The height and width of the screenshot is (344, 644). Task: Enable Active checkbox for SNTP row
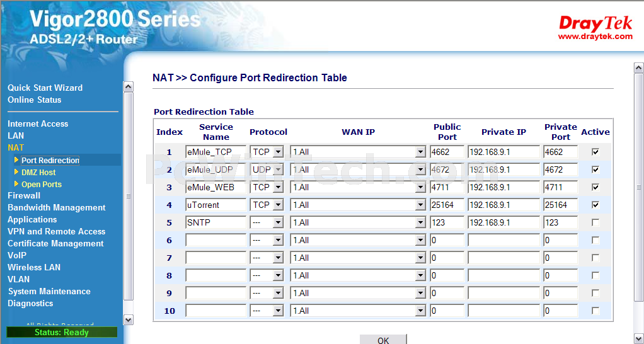[x=595, y=222]
